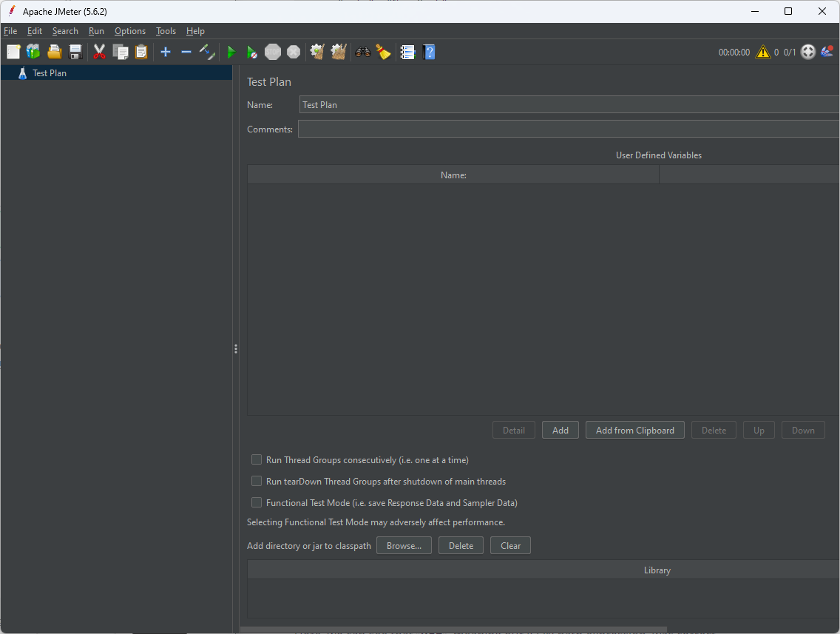
Task: Open the Tools menu
Action: 166,31
